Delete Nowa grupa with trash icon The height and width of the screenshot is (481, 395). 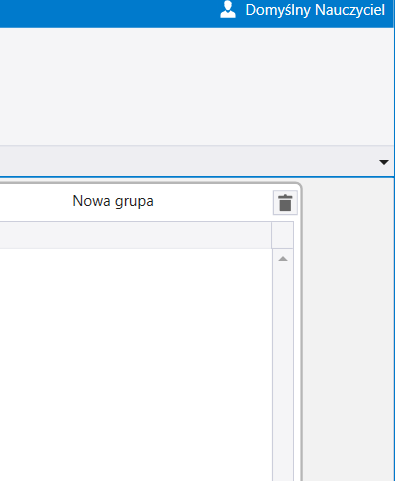[285, 203]
